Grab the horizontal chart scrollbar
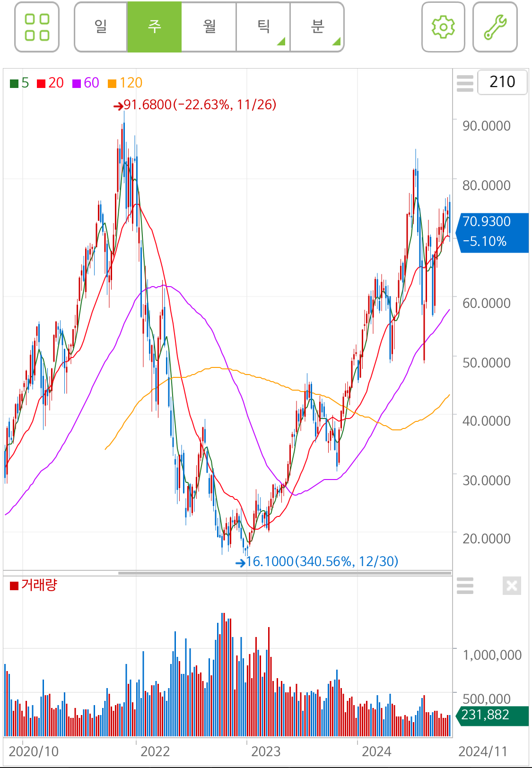 click(285, 573)
